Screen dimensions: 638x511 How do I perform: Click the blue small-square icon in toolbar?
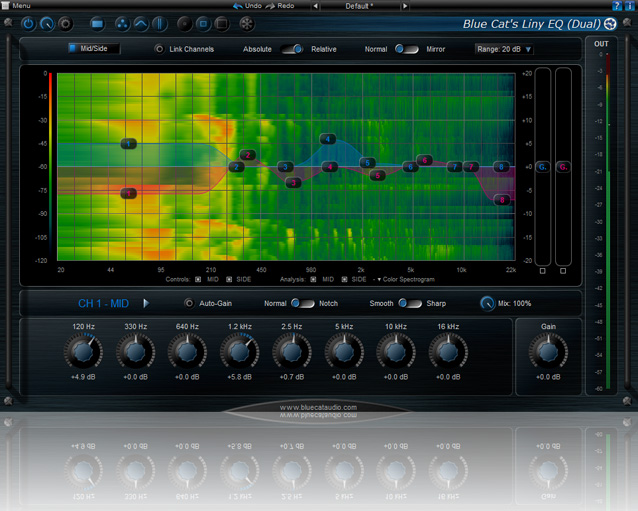203,24
